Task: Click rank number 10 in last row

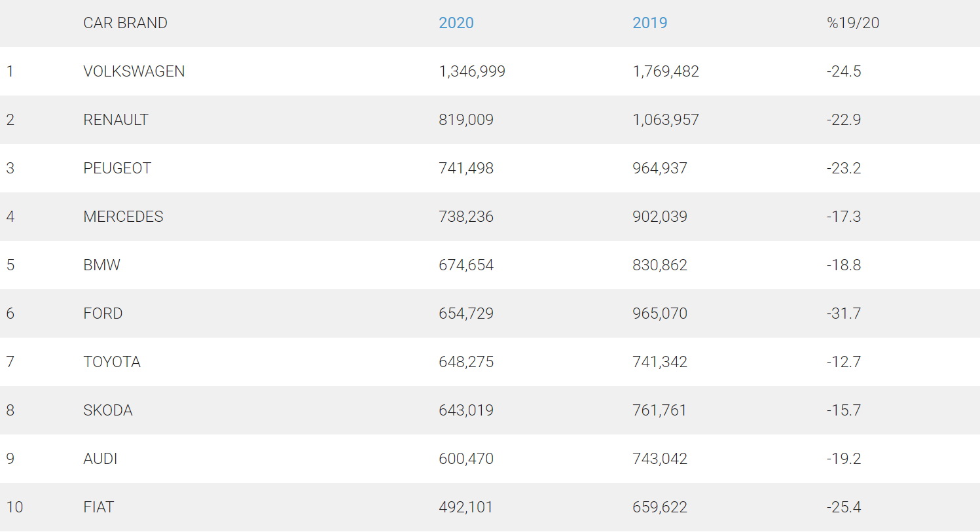Action: (14, 507)
